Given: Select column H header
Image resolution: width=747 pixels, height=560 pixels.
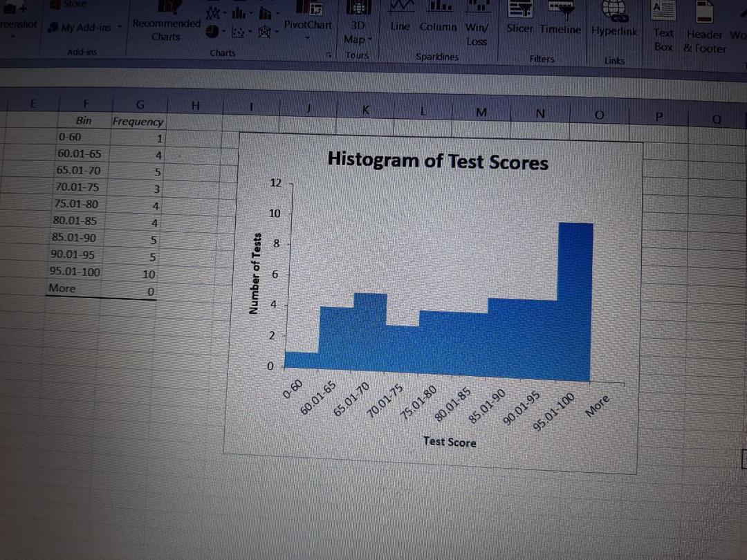Looking at the screenshot, I should (195, 106).
